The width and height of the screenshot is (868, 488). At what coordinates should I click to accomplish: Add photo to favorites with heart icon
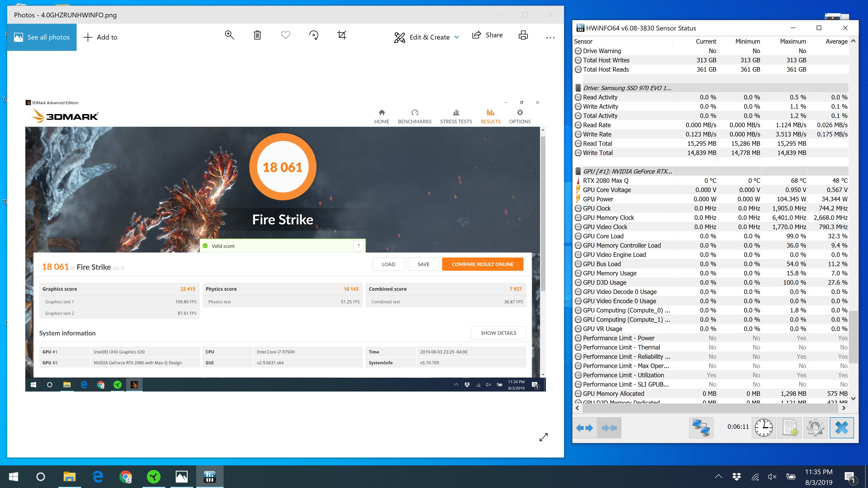[x=286, y=35]
